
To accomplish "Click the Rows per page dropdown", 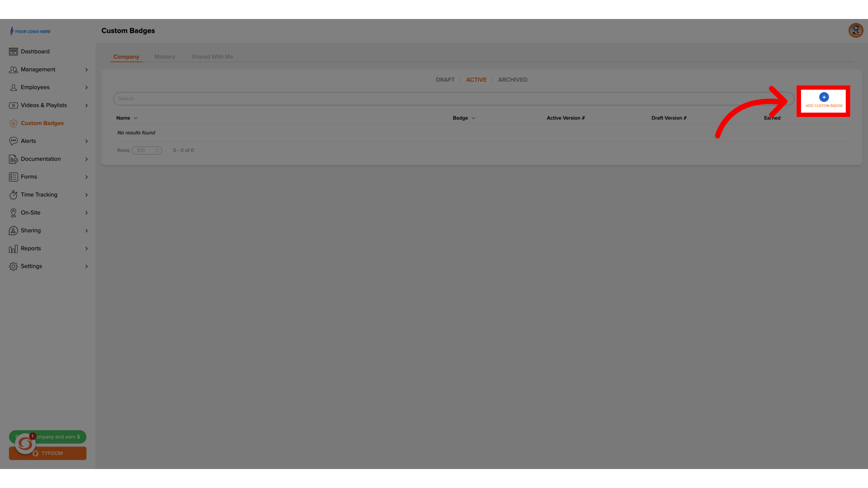I will [x=146, y=150].
